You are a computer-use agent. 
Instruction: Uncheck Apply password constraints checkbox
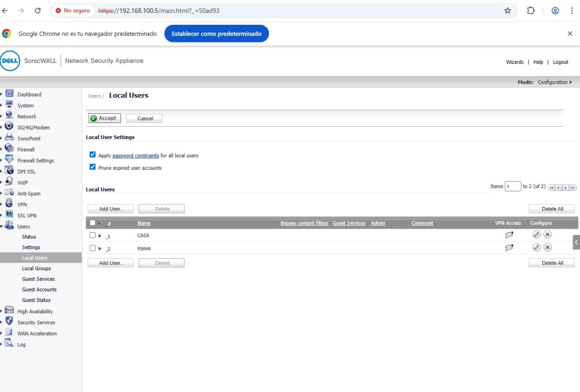click(x=93, y=155)
